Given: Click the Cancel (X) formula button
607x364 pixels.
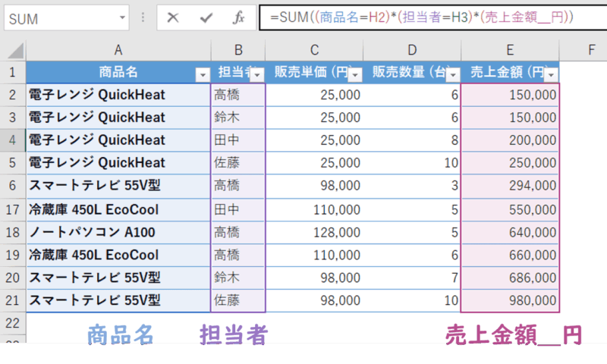Looking at the screenshot, I should coord(173,17).
